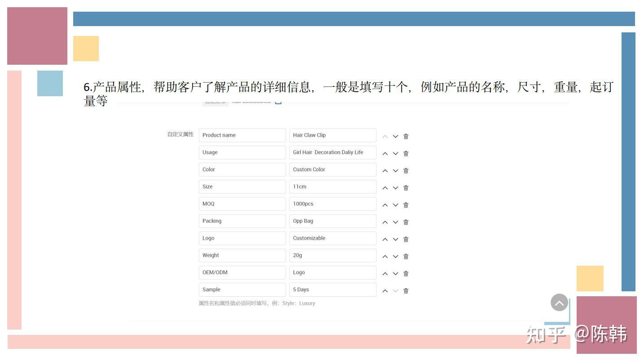
Task: Edit the Size attribute name field
Action: pos(243,187)
